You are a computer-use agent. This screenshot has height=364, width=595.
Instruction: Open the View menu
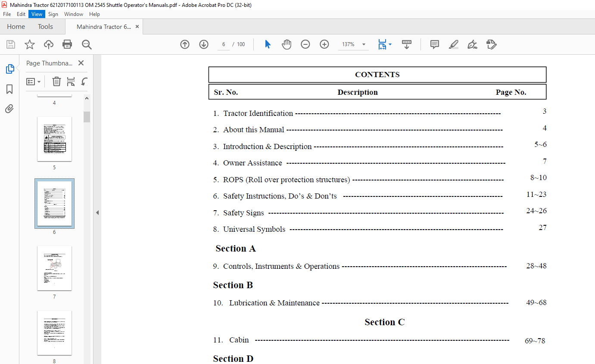(37, 14)
